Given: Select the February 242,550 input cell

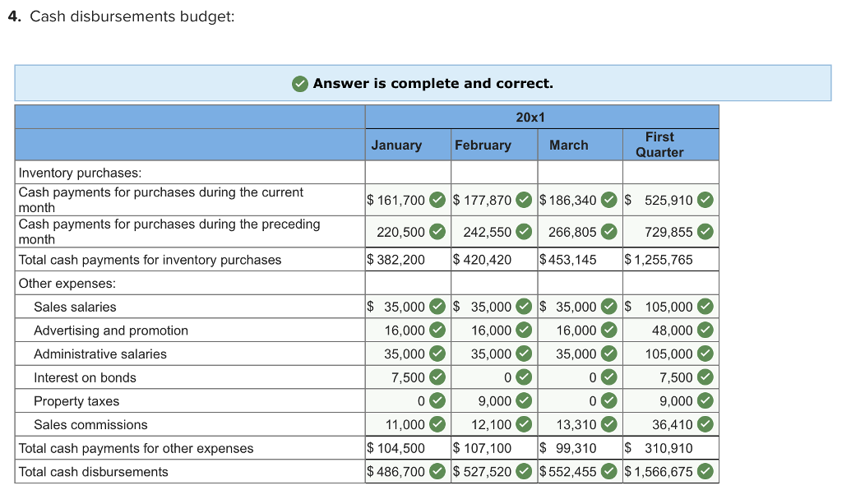Looking at the screenshot, I should [x=494, y=232].
